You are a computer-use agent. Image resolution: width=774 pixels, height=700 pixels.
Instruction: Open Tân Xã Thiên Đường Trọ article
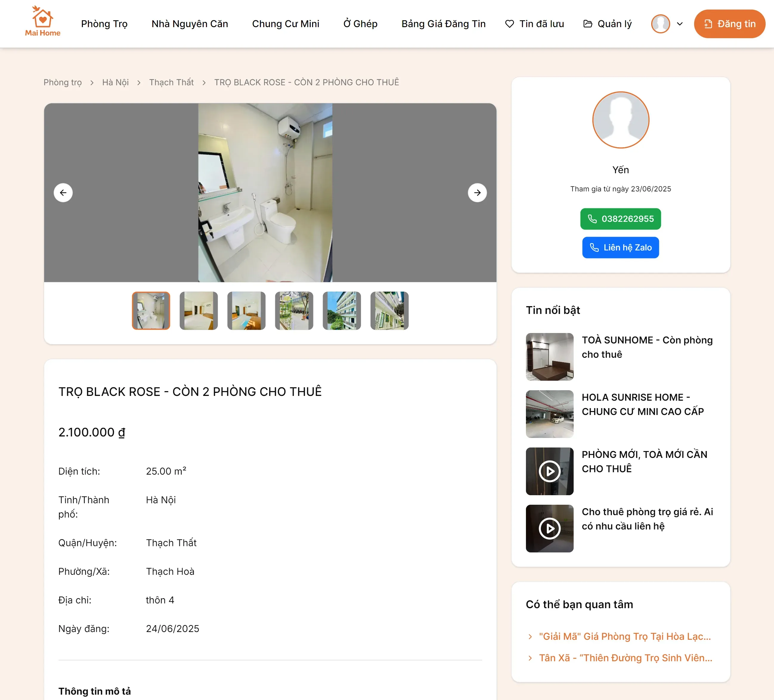tap(626, 658)
